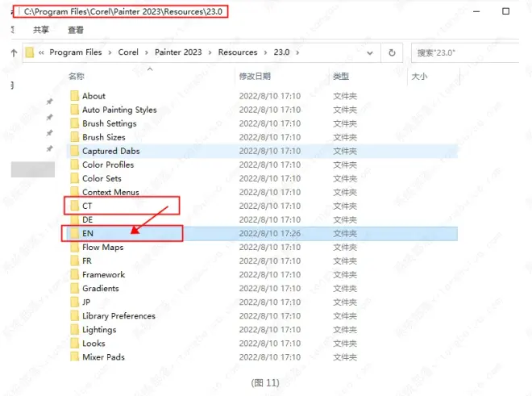Viewport: 532px width, 396px height.
Task: Expand hidden path with double chevron
Action: (41, 52)
